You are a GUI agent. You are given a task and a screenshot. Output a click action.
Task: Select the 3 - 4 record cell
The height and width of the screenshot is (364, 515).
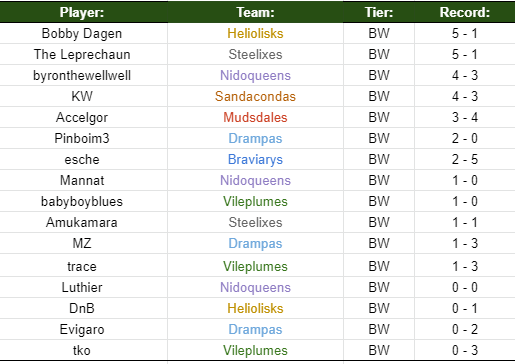click(465, 117)
